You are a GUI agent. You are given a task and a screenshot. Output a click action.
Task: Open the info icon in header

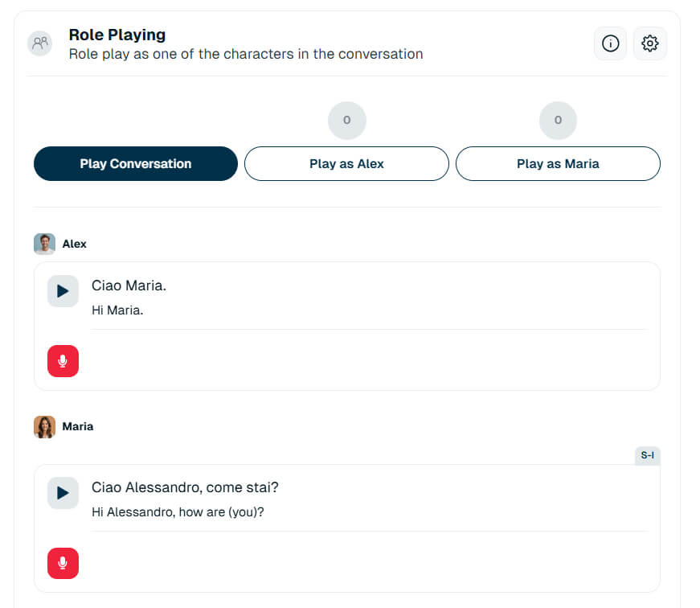[x=610, y=43]
